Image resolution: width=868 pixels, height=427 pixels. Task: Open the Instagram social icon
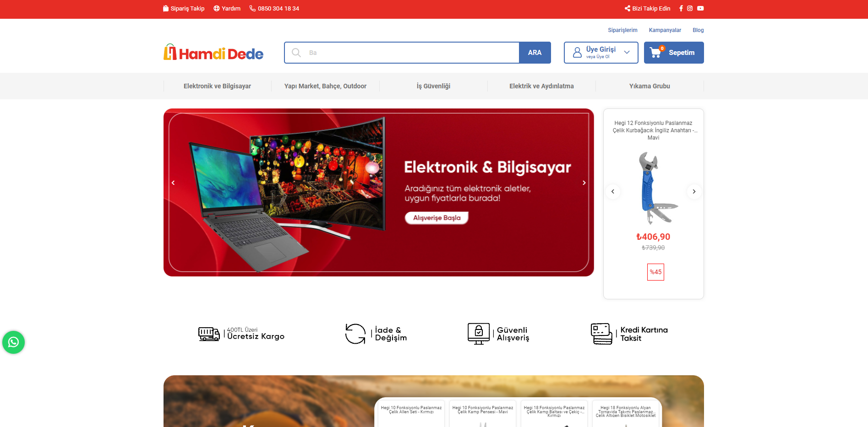pos(690,8)
